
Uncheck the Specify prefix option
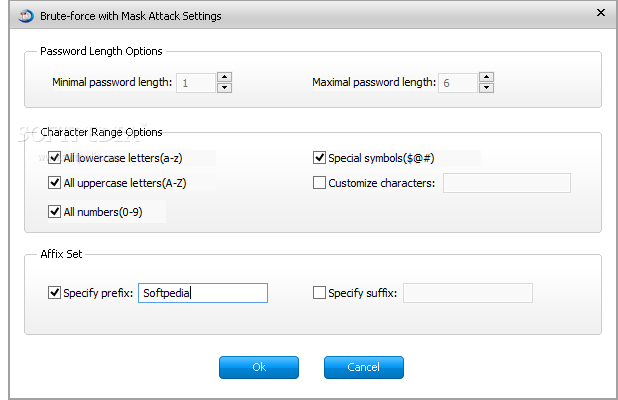[54, 292]
